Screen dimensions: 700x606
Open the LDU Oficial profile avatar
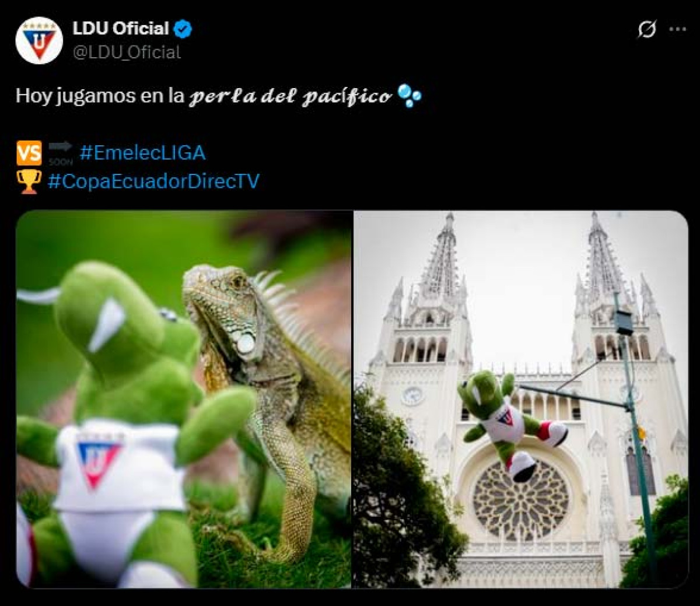(x=39, y=40)
